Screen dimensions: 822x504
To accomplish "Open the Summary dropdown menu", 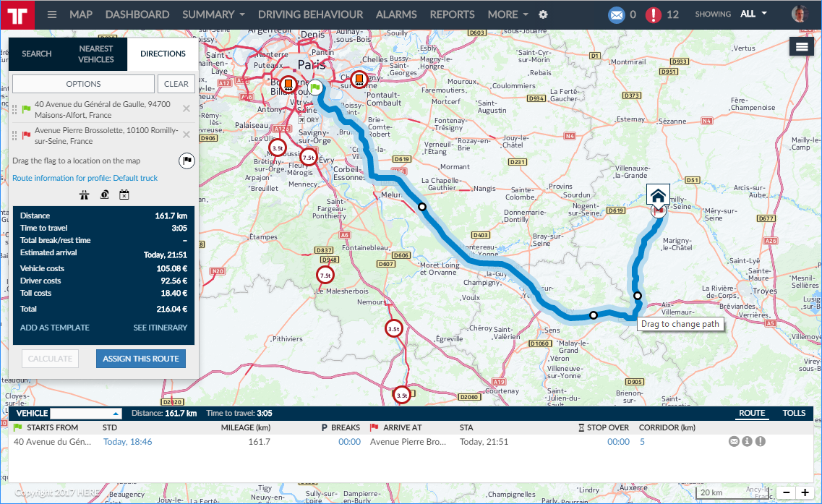I will point(213,14).
